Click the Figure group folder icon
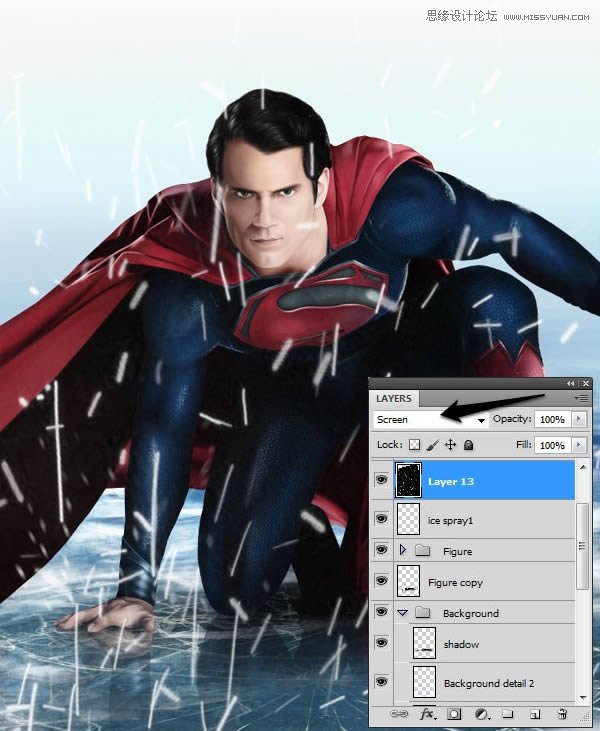Viewport: 600px width, 731px height. pos(422,551)
